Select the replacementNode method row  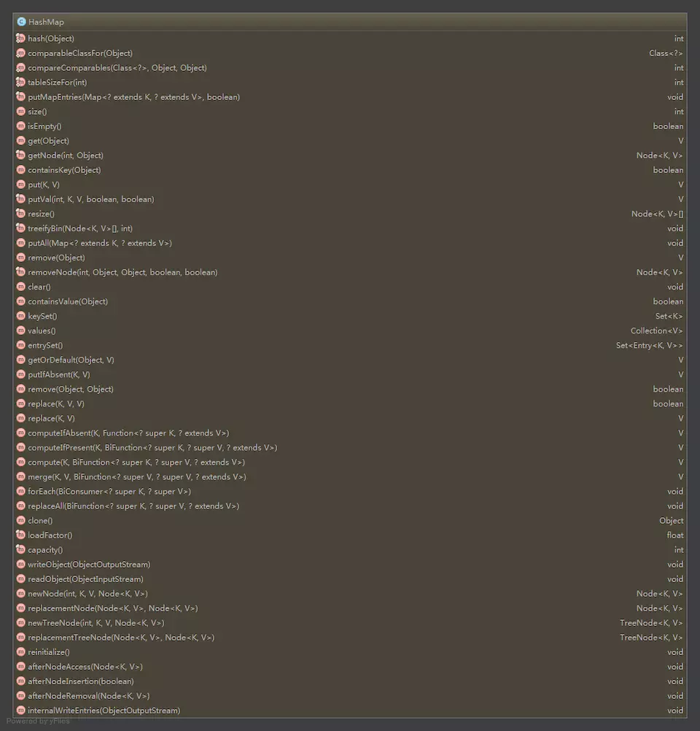[x=349, y=608]
